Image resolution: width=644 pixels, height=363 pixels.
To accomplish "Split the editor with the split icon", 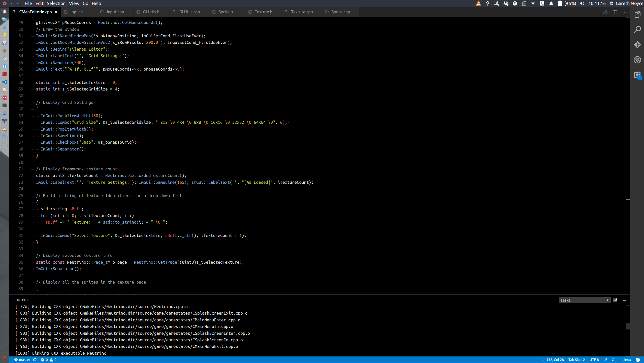I will [615, 12].
